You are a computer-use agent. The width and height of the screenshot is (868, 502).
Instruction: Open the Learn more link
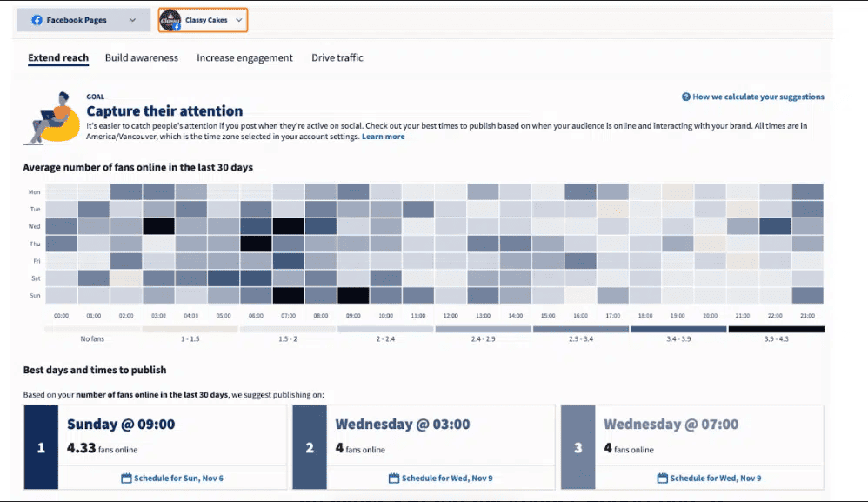tap(384, 136)
